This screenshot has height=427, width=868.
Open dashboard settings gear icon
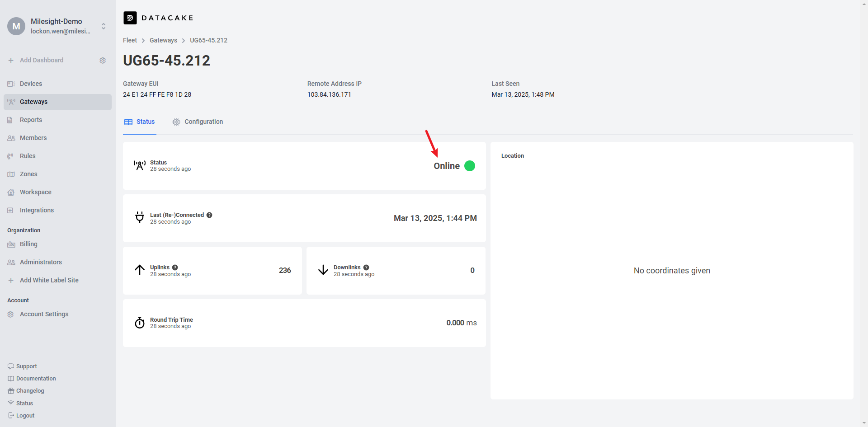point(103,61)
